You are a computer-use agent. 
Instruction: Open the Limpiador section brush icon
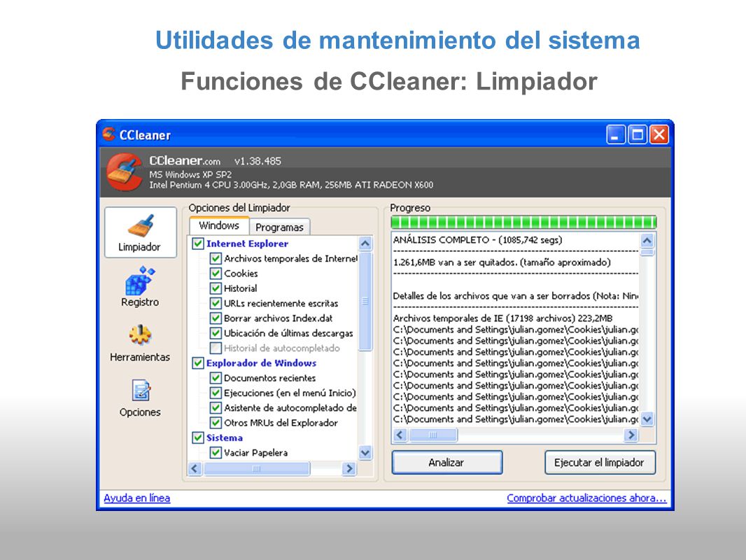(140, 225)
